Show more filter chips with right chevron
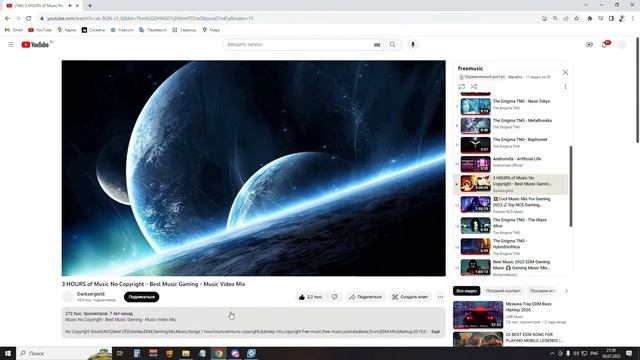This screenshot has width=640, height=360. 566,291
